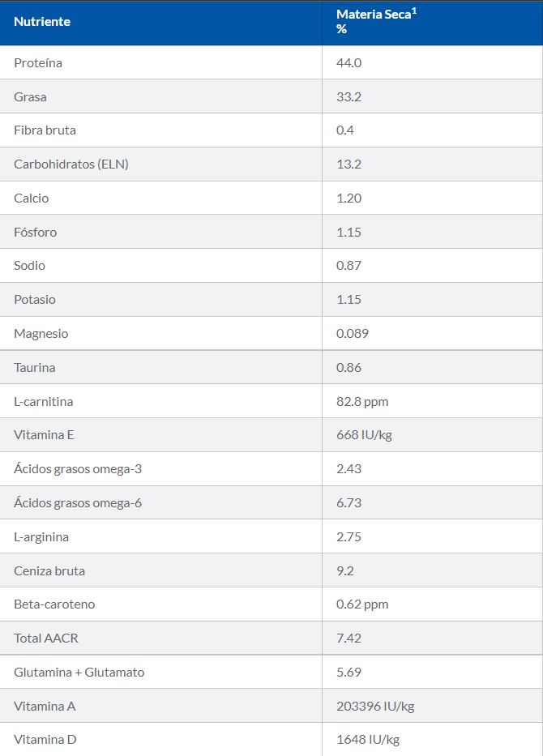
Task: Click the Ácidos grasos omega-6 value 6.73
Action: point(348,503)
